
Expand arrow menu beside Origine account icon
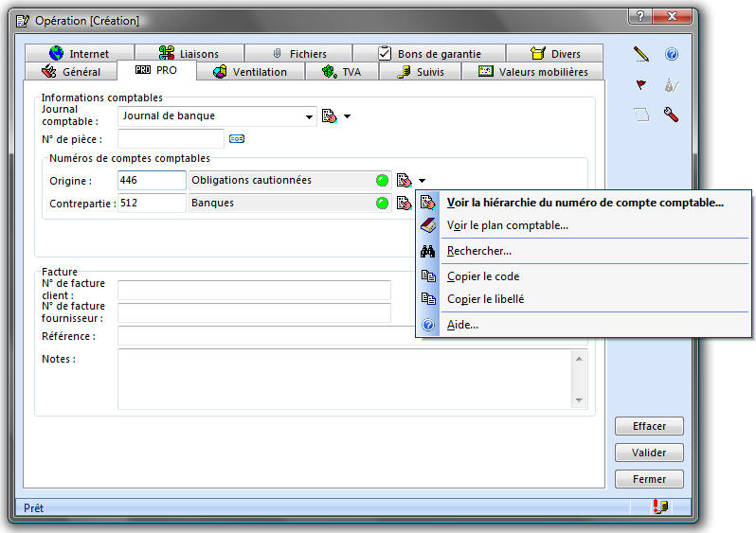(x=422, y=180)
